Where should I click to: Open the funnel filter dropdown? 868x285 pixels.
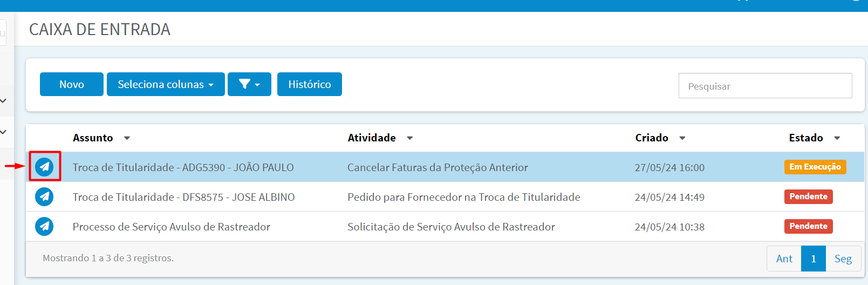[x=249, y=84]
